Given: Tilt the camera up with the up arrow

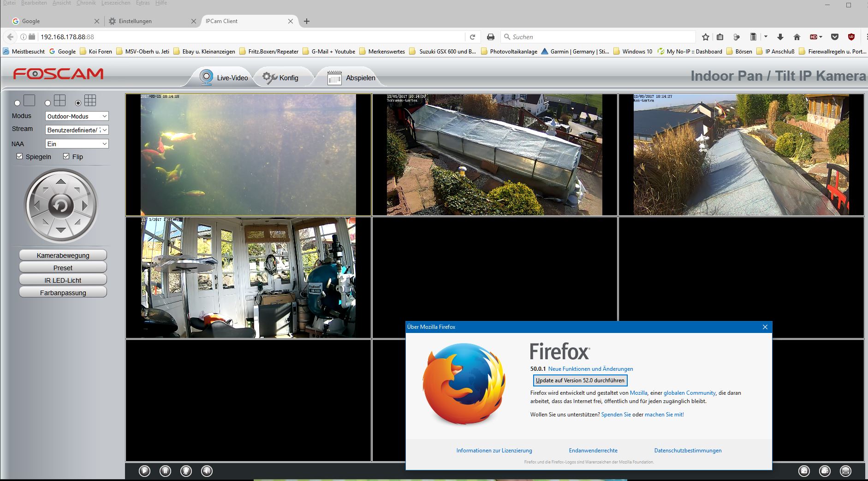Looking at the screenshot, I should click(61, 182).
